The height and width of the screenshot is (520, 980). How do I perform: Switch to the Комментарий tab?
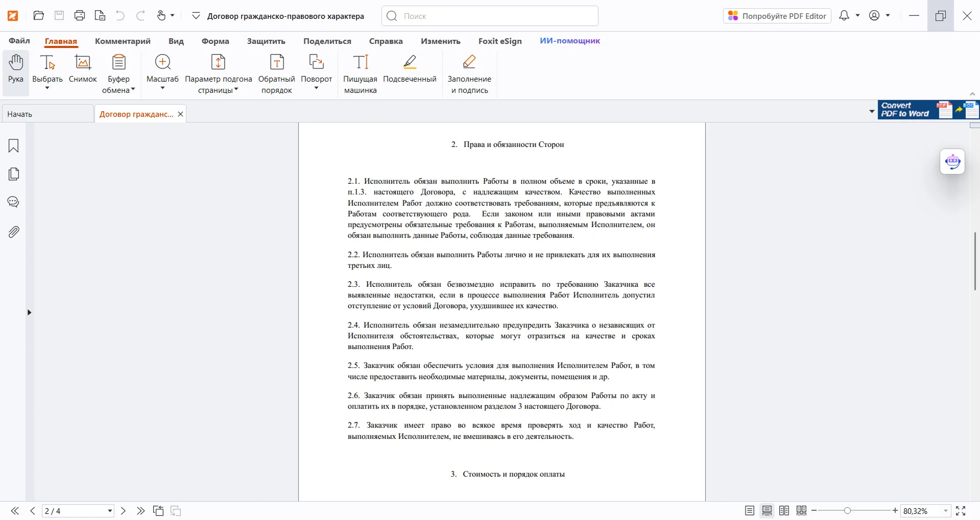[123, 41]
